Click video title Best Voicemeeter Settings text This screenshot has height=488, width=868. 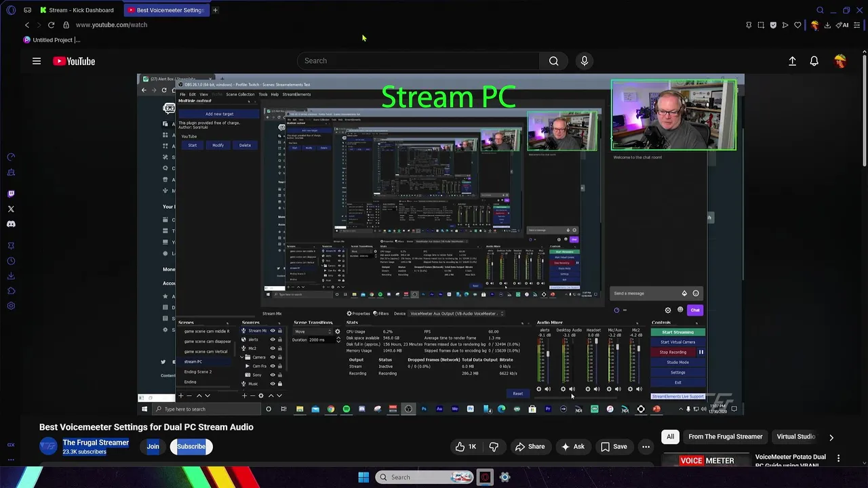point(146,427)
